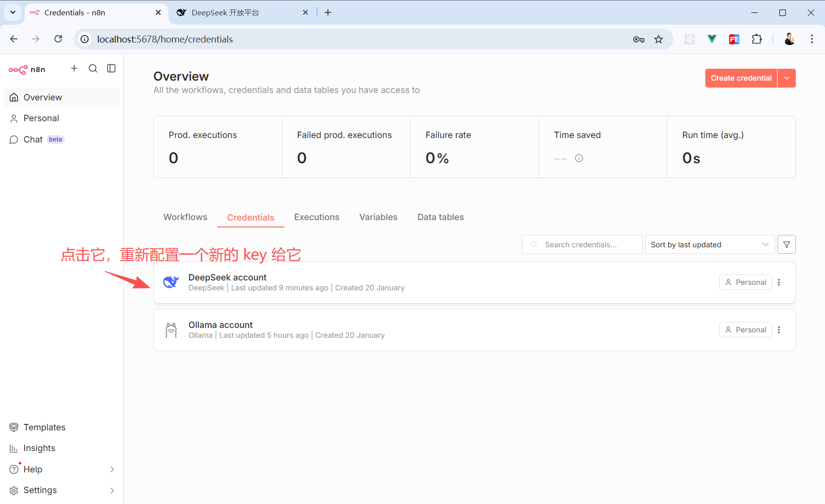Click the Create credential button

point(740,78)
